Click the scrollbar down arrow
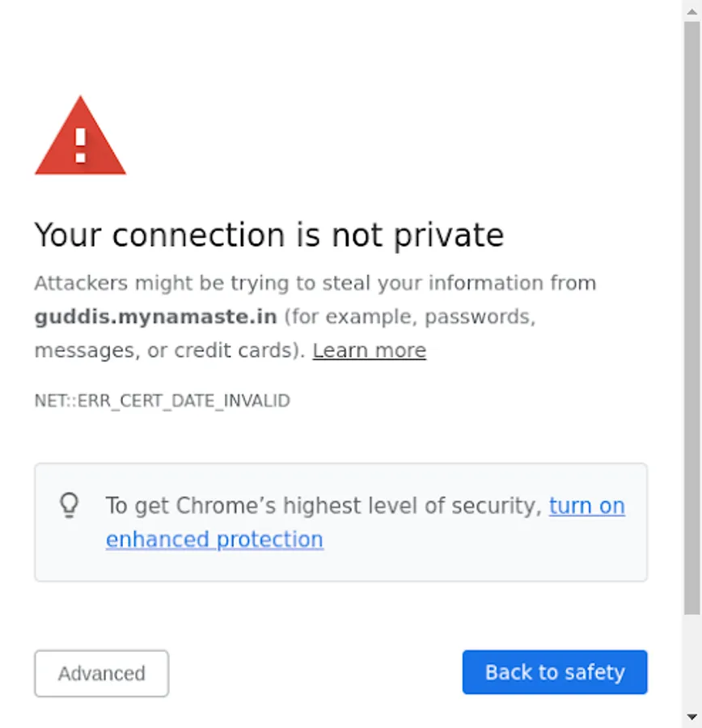 [x=691, y=717]
